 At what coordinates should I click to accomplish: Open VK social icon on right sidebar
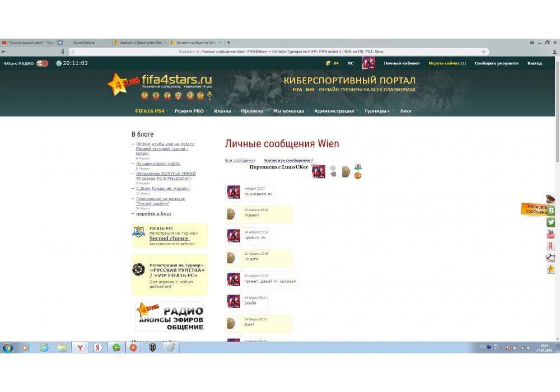click(550, 211)
